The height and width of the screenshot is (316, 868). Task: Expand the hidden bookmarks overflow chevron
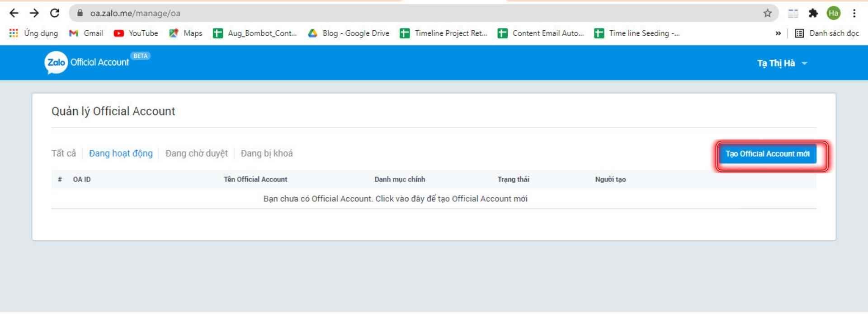(778, 33)
